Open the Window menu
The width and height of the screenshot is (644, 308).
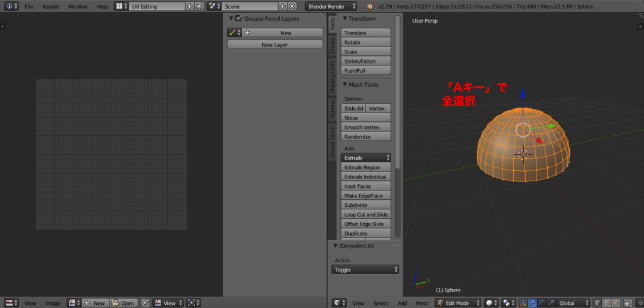tap(77, 6)
